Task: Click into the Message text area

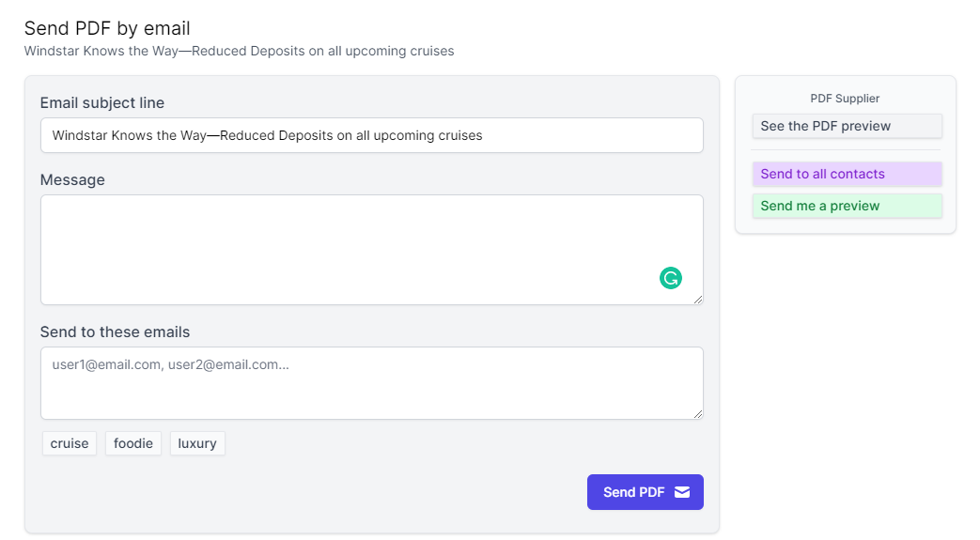Action: coord(372,250)
